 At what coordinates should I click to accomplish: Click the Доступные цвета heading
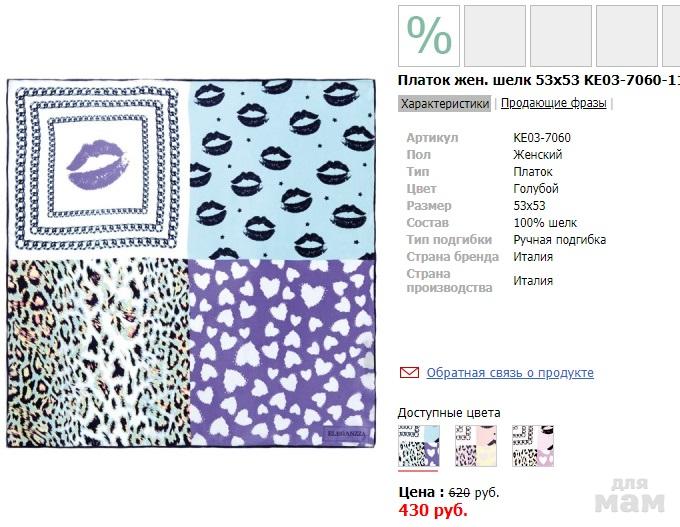tap(449, 412)
